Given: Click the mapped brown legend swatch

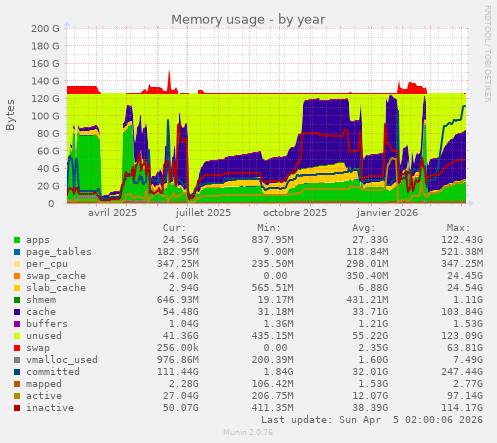Looking at the screenshot, I should pyautogui.click(x=17, y=384).
